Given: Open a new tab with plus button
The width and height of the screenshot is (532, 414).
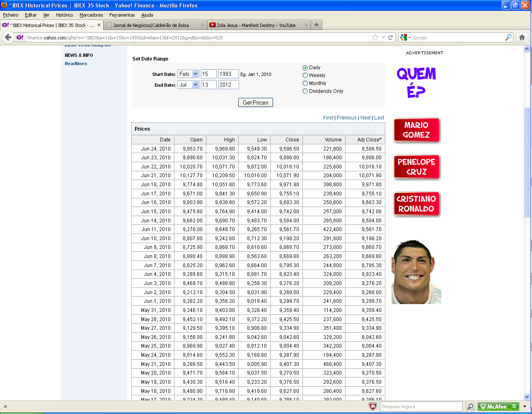Looking at the screenshot, I should tap(317, 25).
